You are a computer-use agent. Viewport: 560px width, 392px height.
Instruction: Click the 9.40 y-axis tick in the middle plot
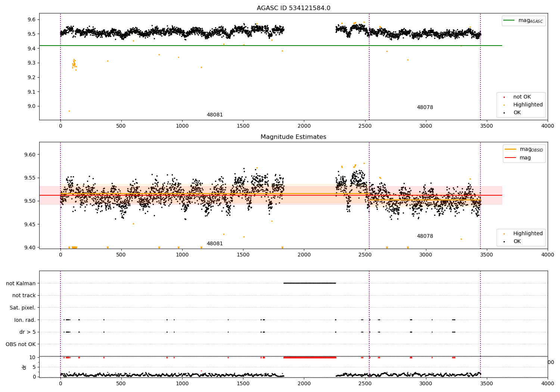pyautogui.click(x=30, y=248)
